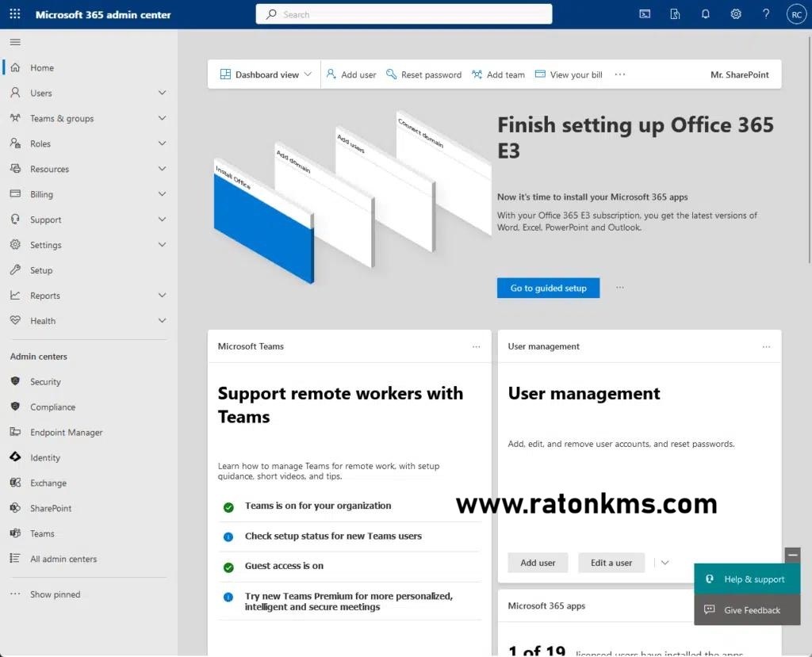Collapse the navigation menu hamburger icon
The height and width of the screenshot is (657, 812).
click(16, 42)
